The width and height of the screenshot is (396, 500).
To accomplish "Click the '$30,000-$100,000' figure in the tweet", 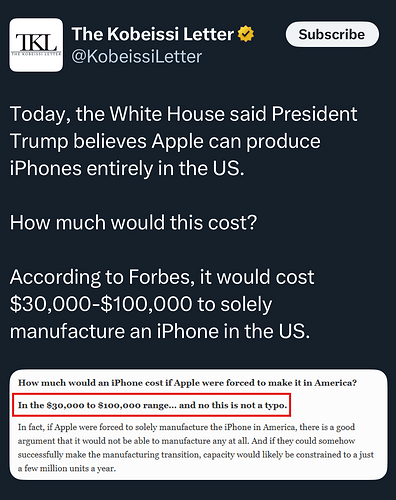I will [101, 304].
